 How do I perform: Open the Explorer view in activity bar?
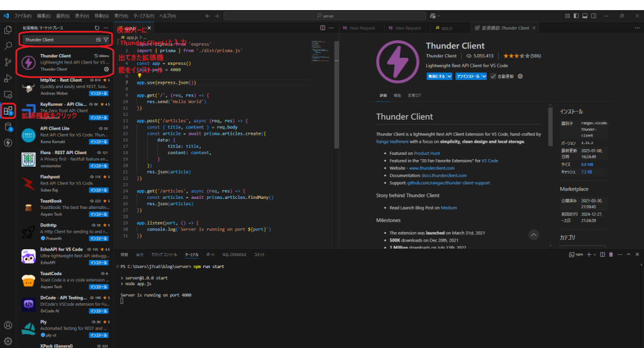click(x=8, y=30)
